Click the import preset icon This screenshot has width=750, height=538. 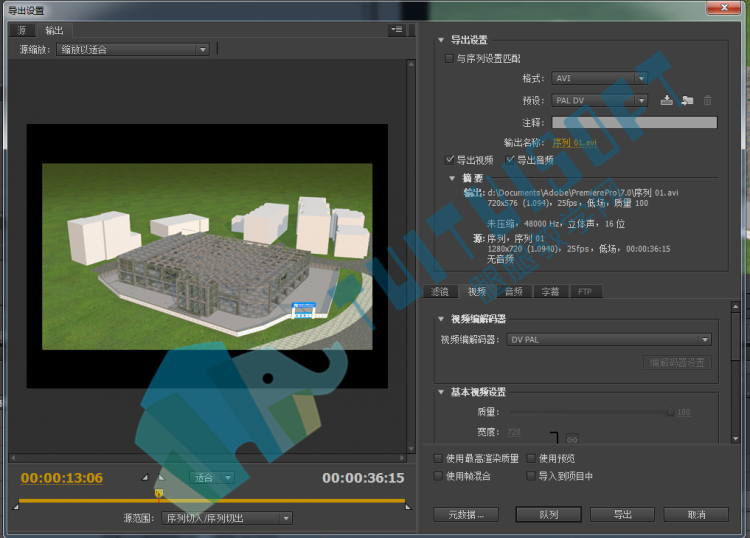(687, 100)
